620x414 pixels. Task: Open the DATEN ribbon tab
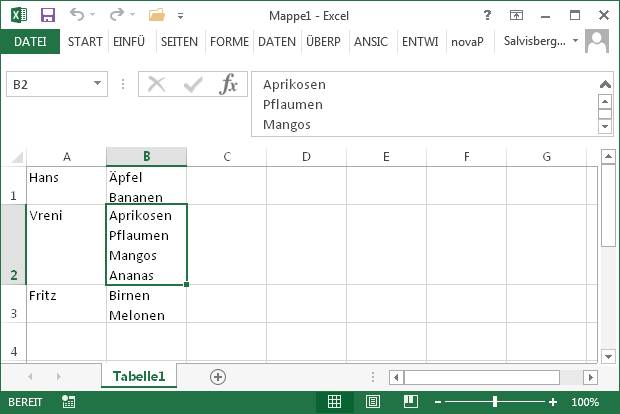(x=277, y=42)
